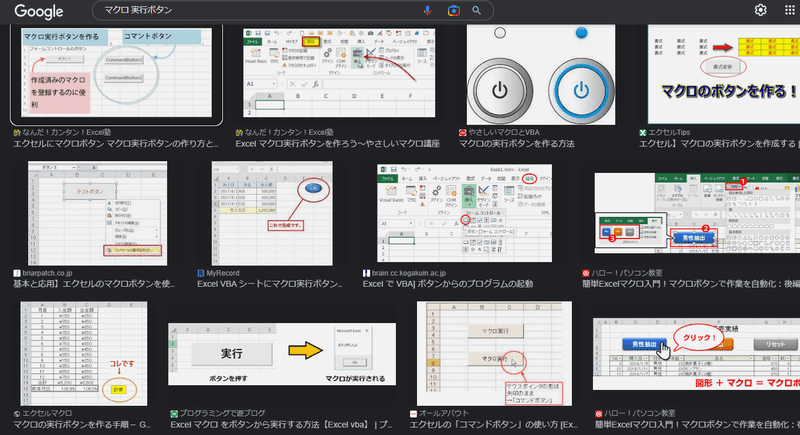This screenshot has height=435, width=800.
Task: Click the magnifying glass search icon
Action: (477, 10)
